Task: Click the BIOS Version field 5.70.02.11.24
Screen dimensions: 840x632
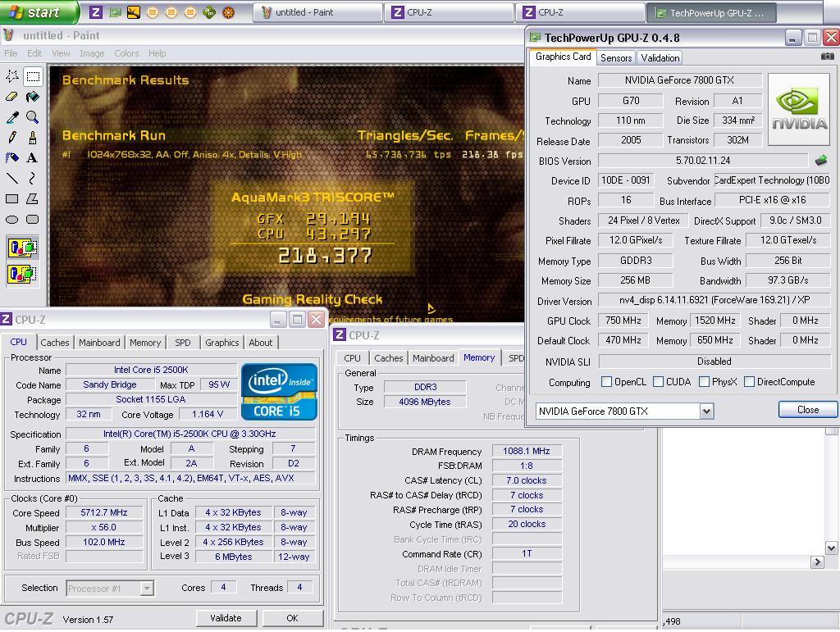Action: point(703,161)
